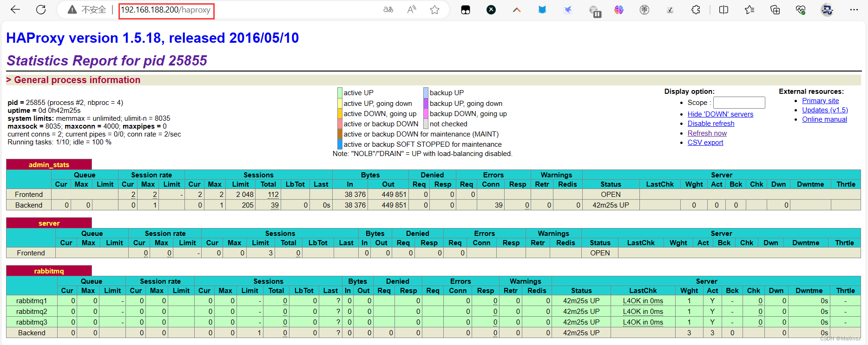Viewport: 868px width, 345px height.
Task: Open the Updates (v1.5) link
Action: (x=825, y=110)
